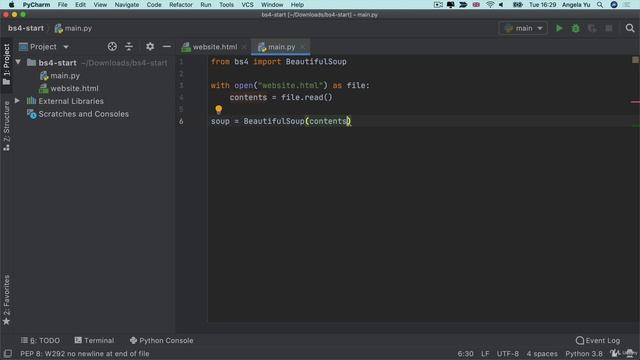640x360 pixels.
Task: Click line number 6 in the gutter
Action: 181,121
